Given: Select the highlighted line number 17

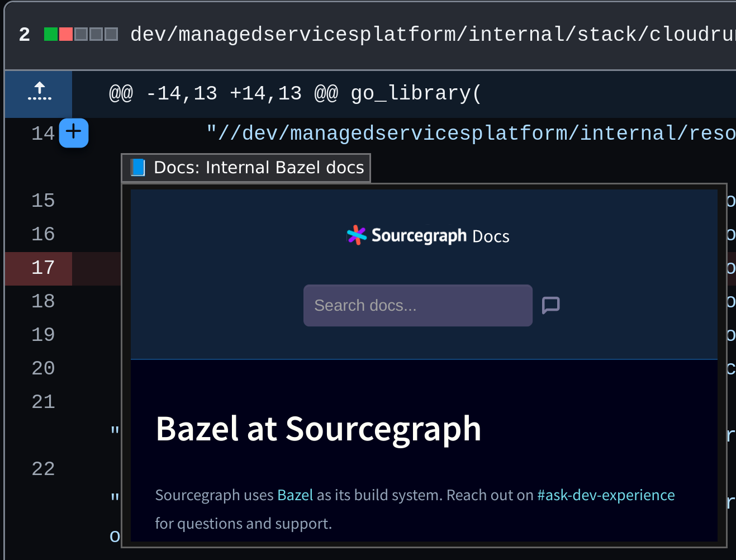Looking at the screenshot, I should tap(43, 268).
